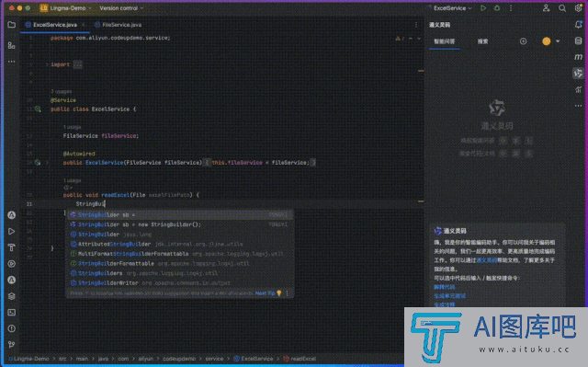
Task: Open the Notifications bell icon
Action: point(578,25)
